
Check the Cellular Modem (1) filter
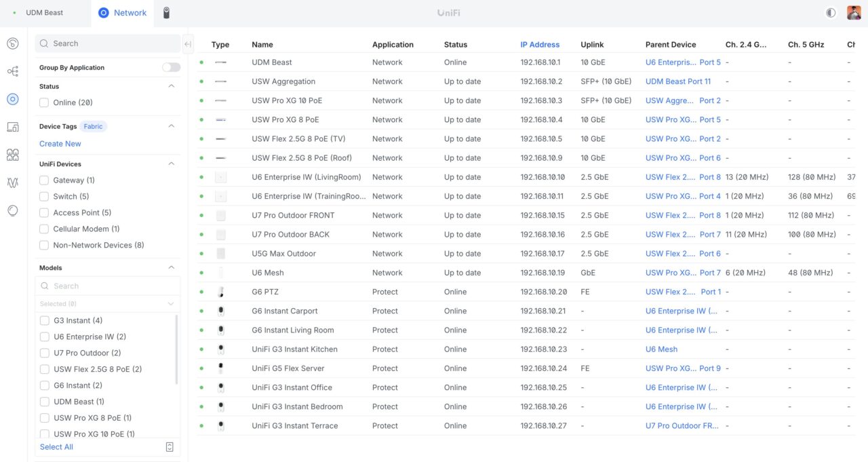point(44,229)
